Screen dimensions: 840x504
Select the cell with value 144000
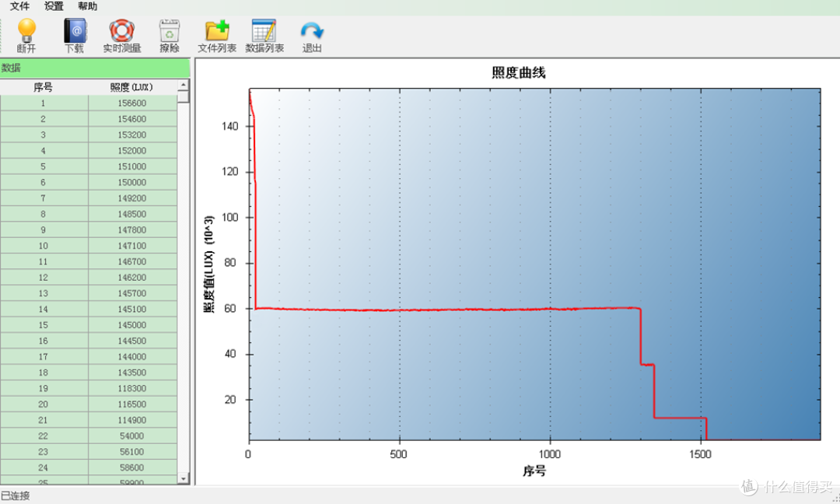(x=132, y=357)
